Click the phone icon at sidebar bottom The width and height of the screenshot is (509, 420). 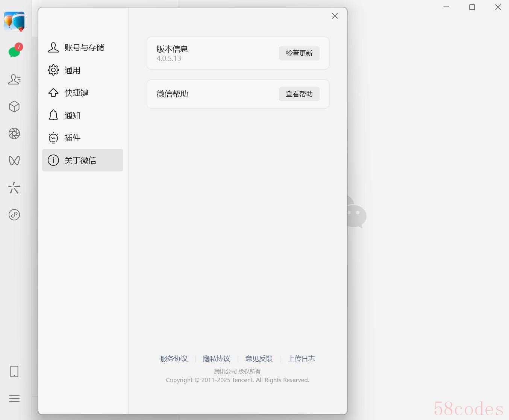(14, 371)
